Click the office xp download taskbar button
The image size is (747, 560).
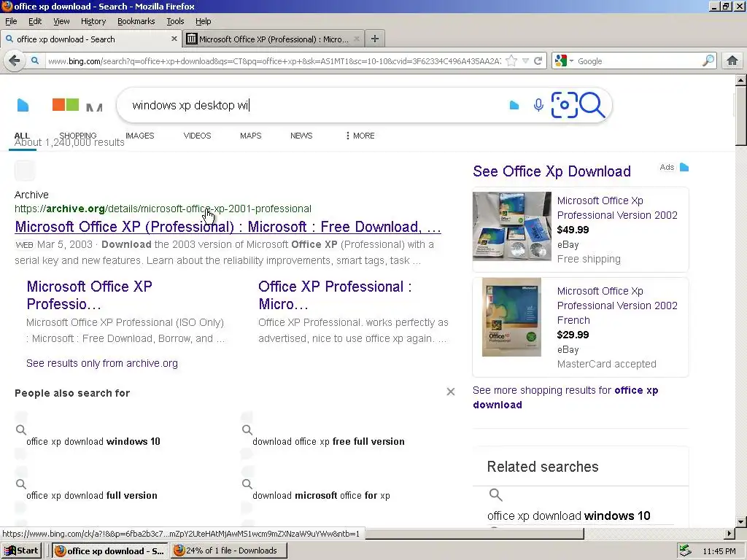(109, 551)
